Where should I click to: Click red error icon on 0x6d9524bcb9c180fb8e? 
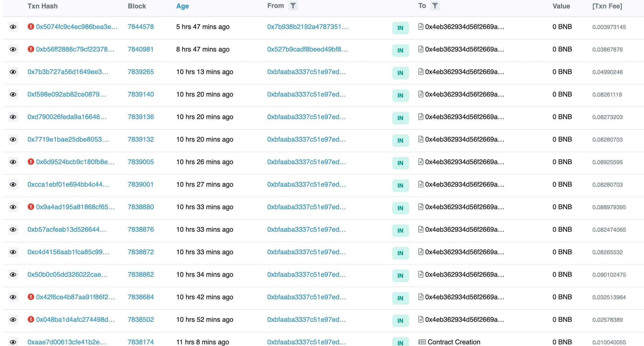point(31,162)
